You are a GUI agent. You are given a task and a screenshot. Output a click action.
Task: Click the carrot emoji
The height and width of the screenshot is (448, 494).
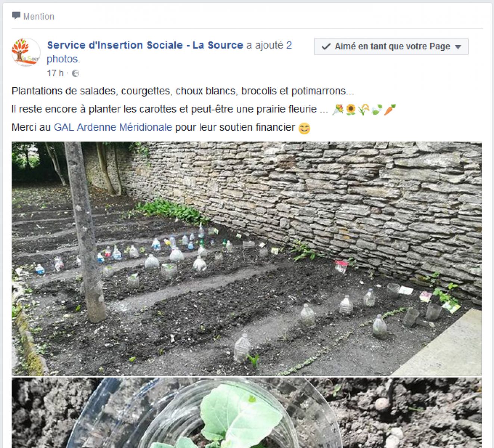coord(390,109)
